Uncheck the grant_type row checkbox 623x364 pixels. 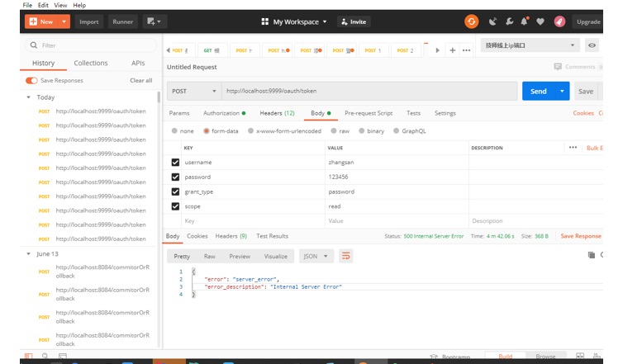coord(175,191)
